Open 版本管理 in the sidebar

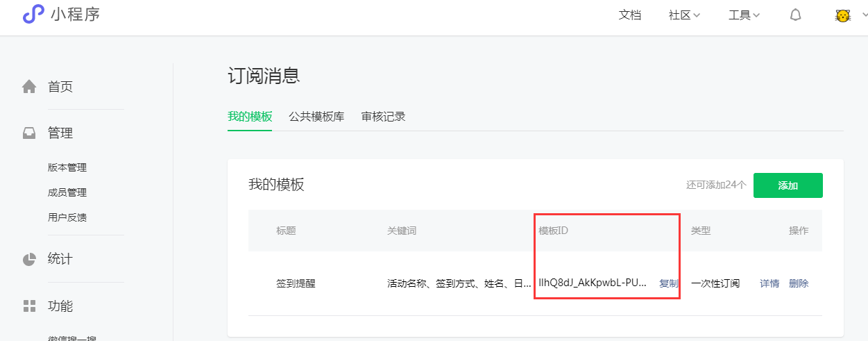[x=67, y=167]
